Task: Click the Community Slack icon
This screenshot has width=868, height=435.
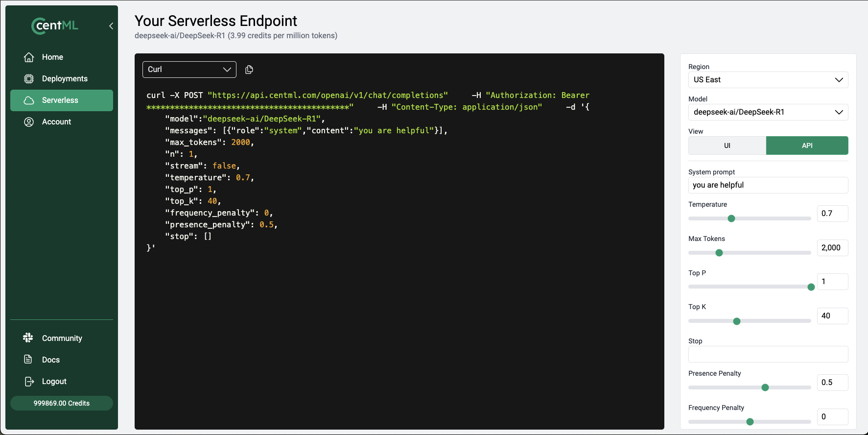Action: (x=28, y=338)
